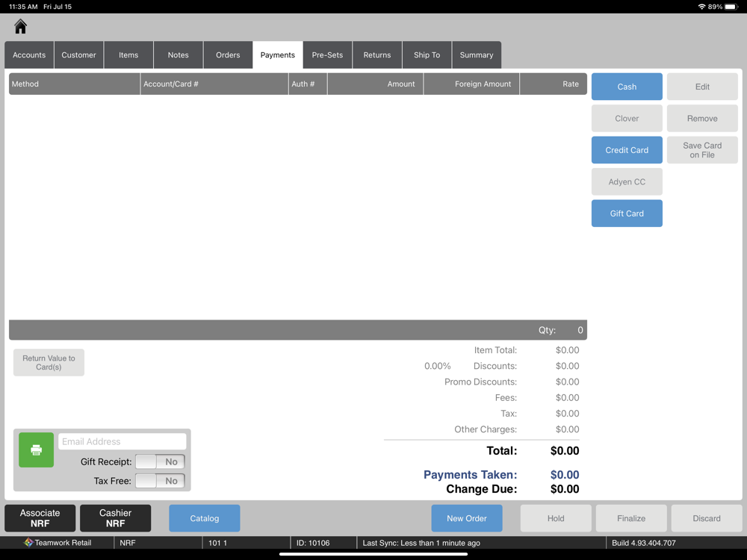The image size is (747, 560).
Task: Discard the current order
Action: (x=707, y=518)
